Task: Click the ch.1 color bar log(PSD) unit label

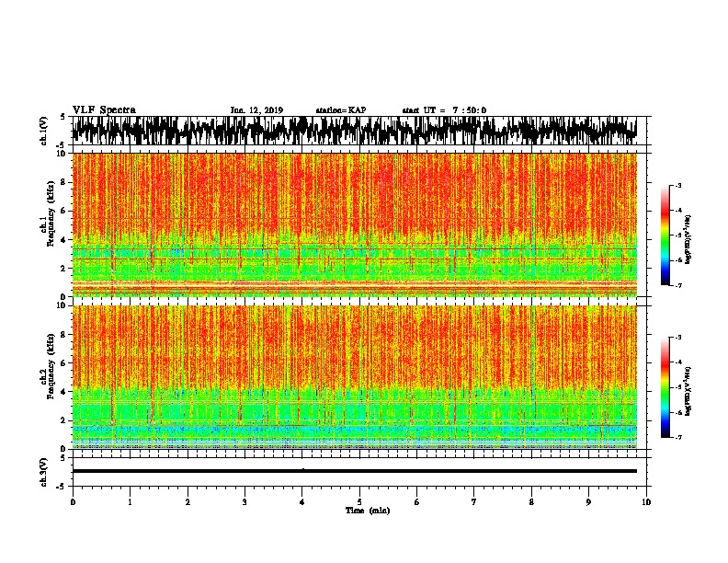Action: [688, 240]
